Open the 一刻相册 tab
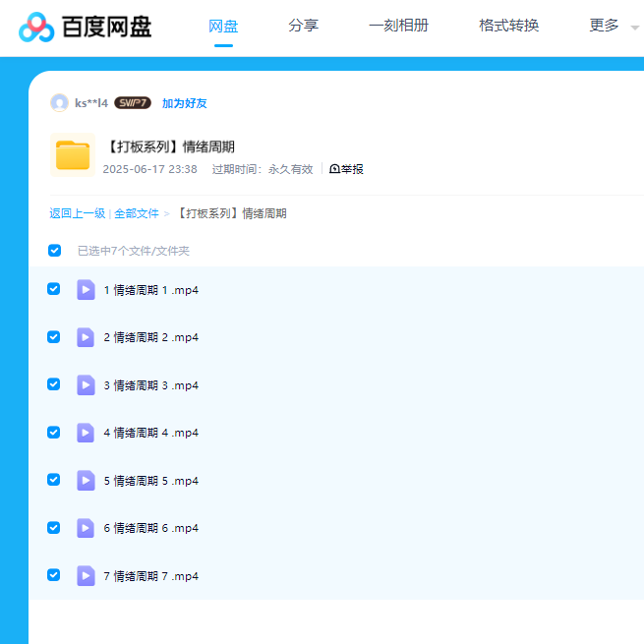The width and height of the screenshot is (644, 644). tap(398, 27)
